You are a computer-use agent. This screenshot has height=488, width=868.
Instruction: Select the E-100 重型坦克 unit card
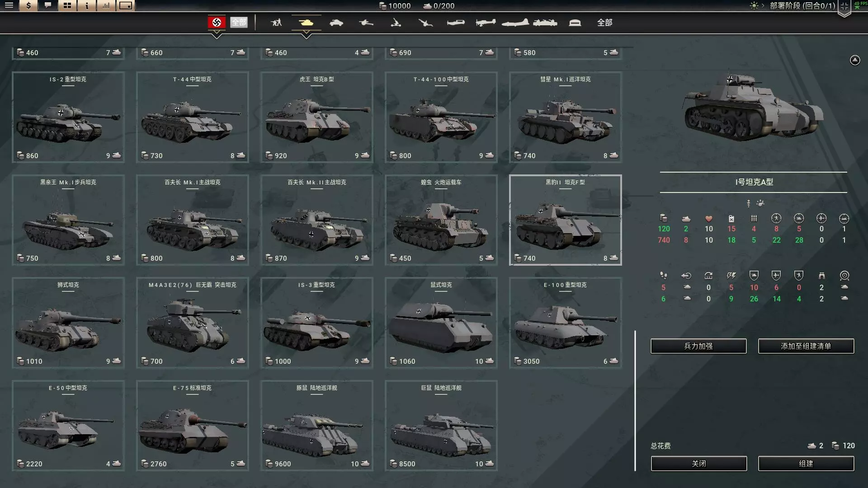point(565,323)
